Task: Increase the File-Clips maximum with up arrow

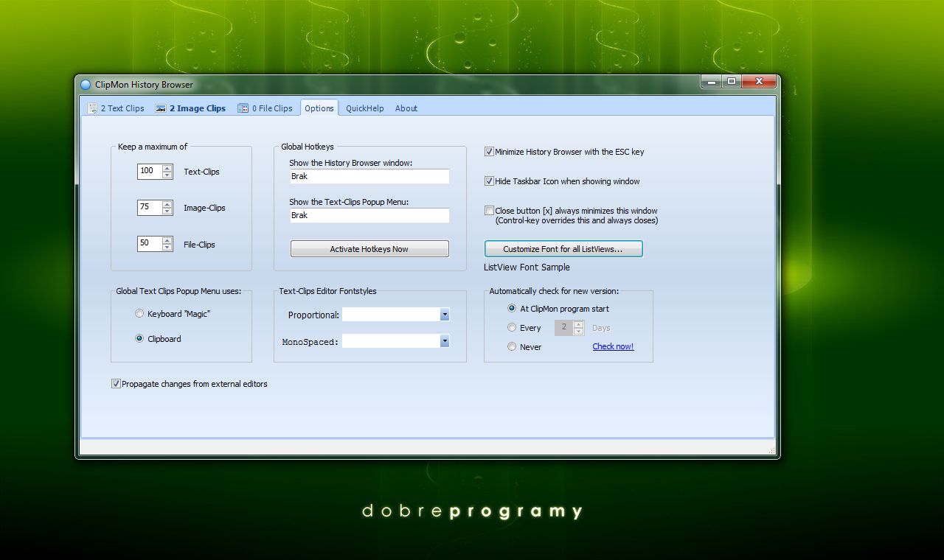Action: [x=167, y=240]
